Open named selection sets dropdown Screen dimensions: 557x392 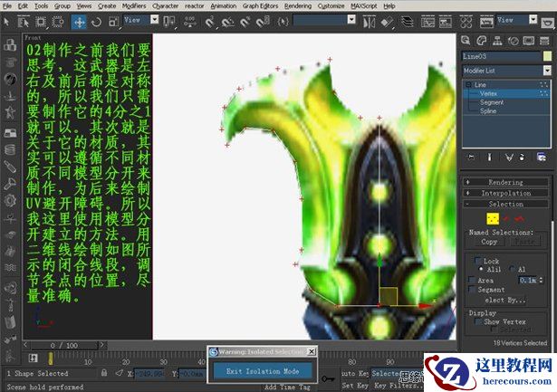pos(351,20)
